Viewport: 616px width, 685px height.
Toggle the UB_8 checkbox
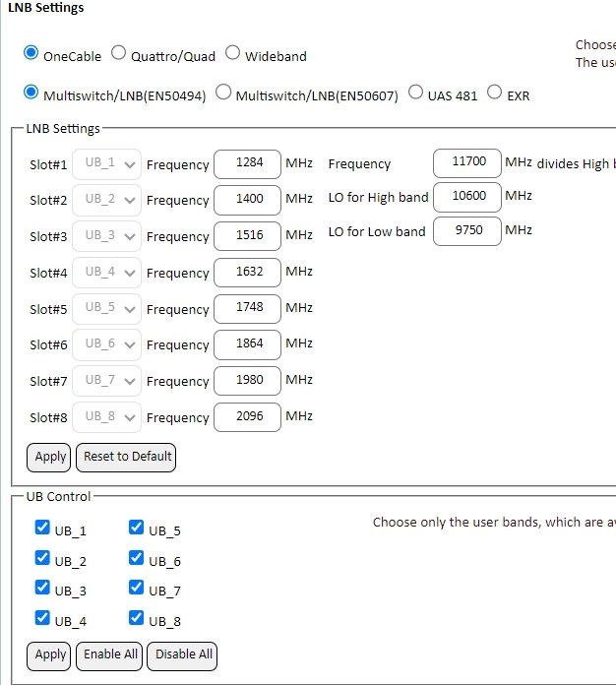(x=137, y=618)
